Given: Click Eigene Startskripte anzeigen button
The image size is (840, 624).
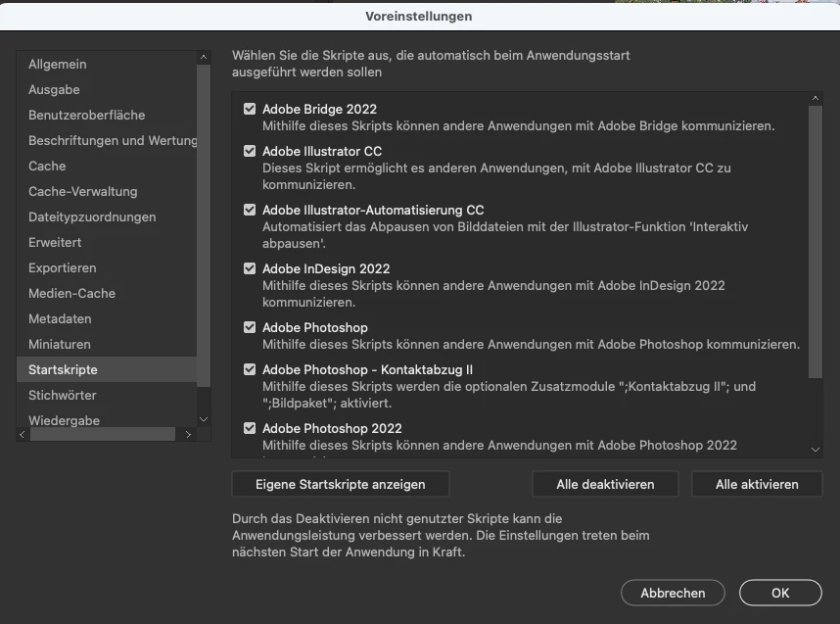Looking at the screenshot, I should (341, 484).
